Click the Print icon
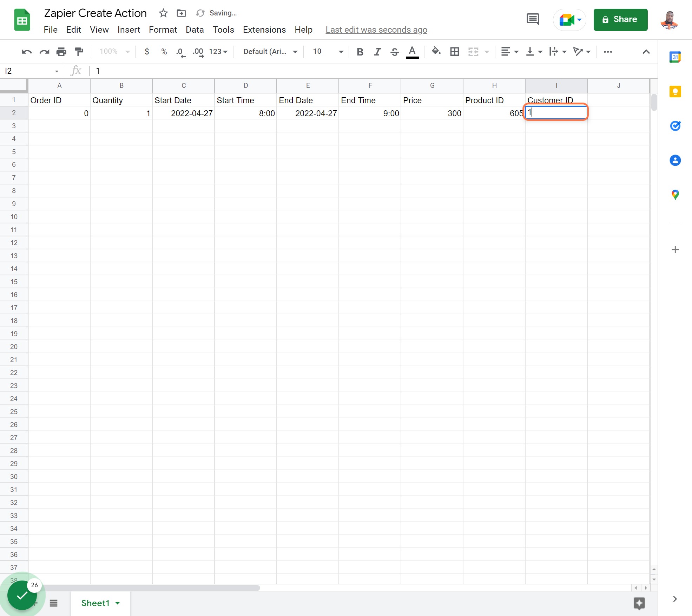This screenshot has height=616, width=692. click(61, 52)
